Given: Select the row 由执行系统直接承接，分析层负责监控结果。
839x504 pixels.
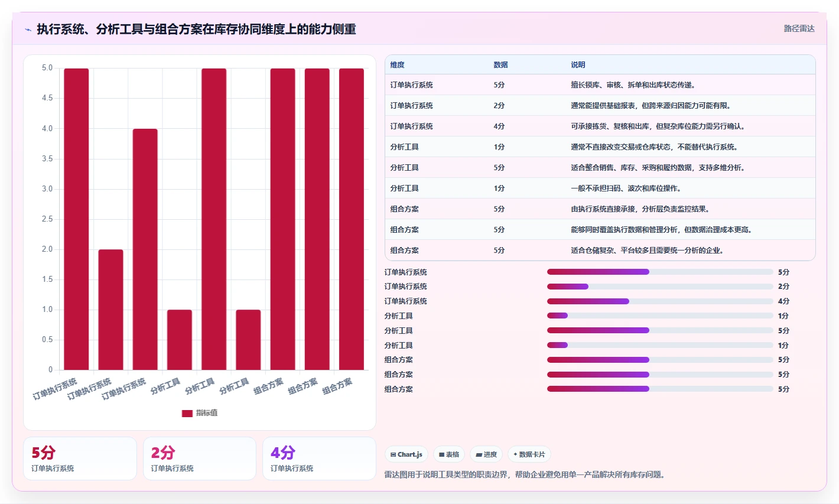Looking at the screenshot, I should coord(600,209).
